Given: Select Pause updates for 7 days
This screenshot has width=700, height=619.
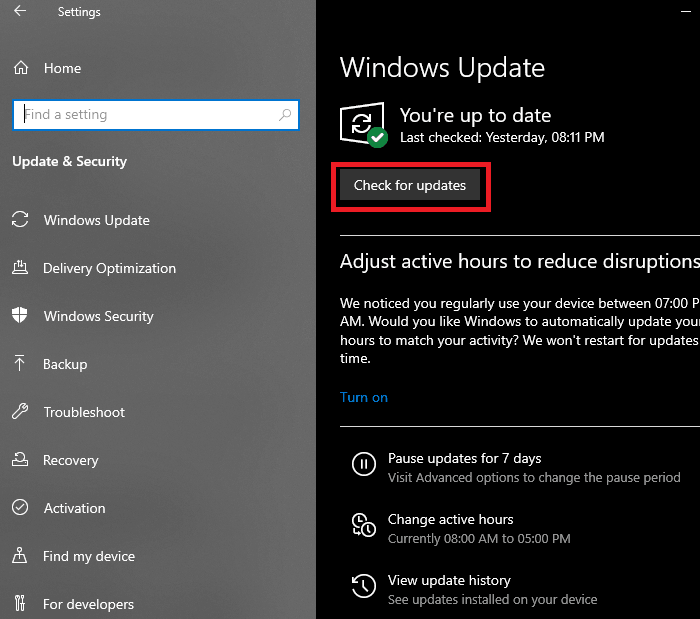Looking at the screenshot, I should pyautogui.click(x=464, y=458).
